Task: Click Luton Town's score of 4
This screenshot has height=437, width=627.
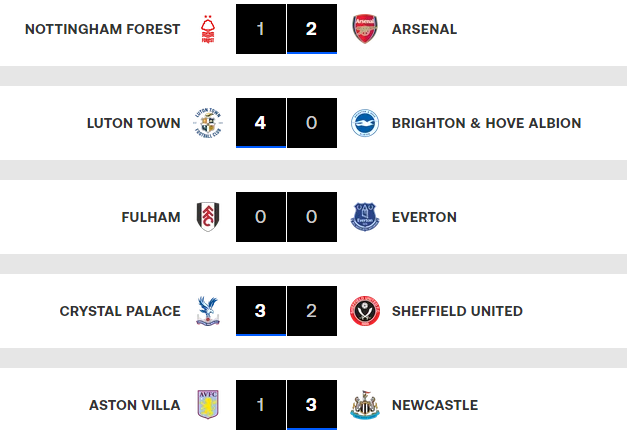Action: pyautogui.click(x=261, y=123)
